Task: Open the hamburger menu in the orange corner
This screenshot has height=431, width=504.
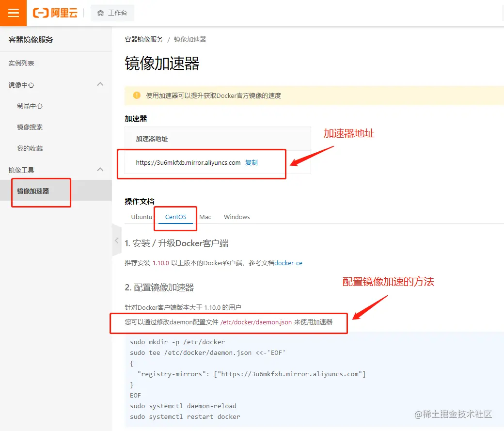Action: tap(13, 13)
